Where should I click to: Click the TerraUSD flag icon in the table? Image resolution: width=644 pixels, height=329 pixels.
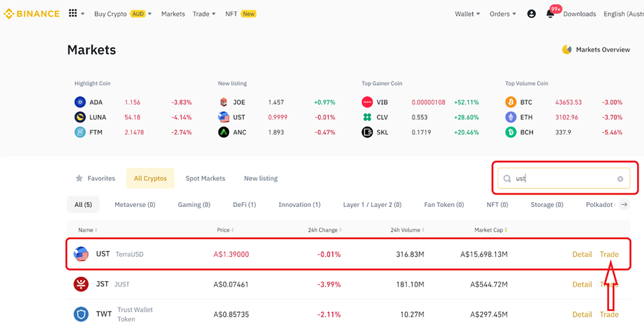click(x=81, y=254)
